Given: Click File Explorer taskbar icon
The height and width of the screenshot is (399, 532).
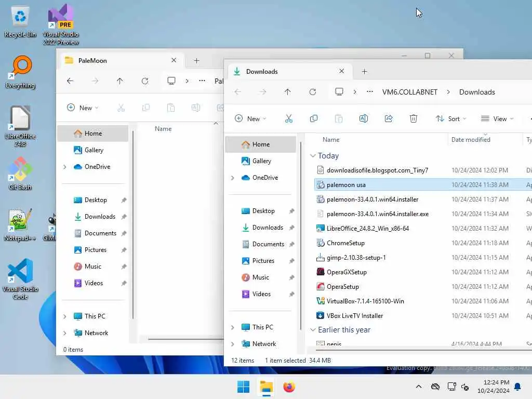Looking at the screenshot, I should [267, 387].
